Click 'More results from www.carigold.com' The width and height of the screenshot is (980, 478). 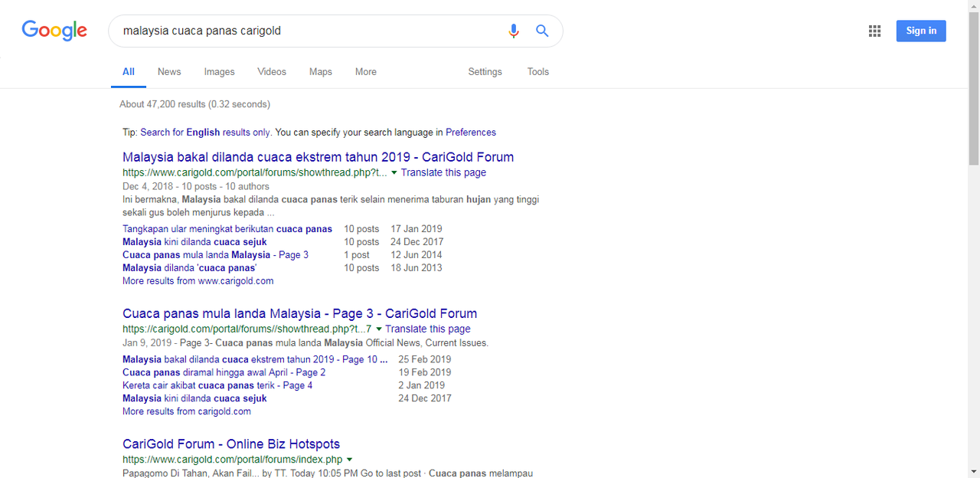[x=198, y=281]
